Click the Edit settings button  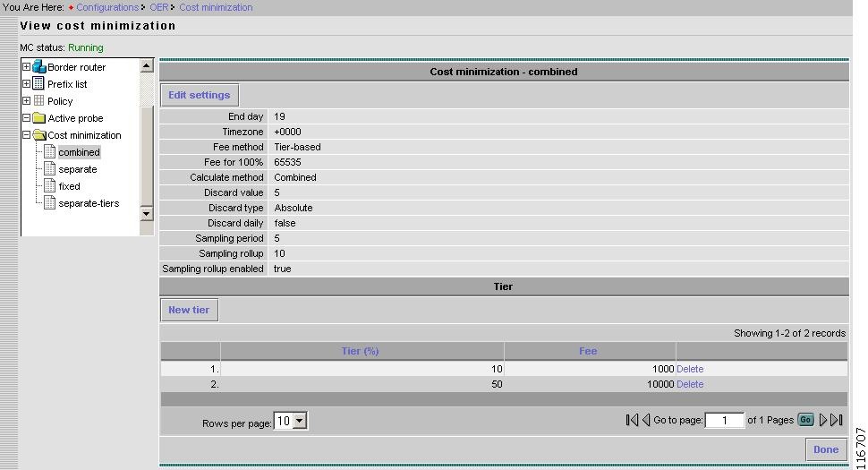(x=200, y=95)
